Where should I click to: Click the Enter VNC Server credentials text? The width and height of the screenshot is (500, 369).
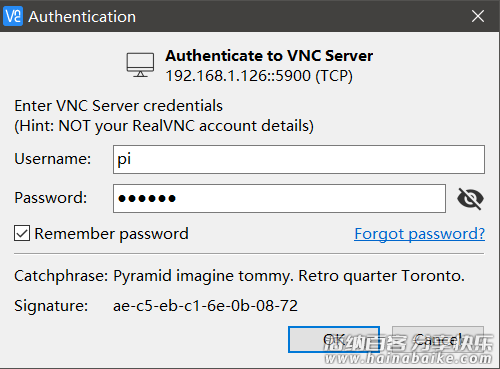pos(118,106)
